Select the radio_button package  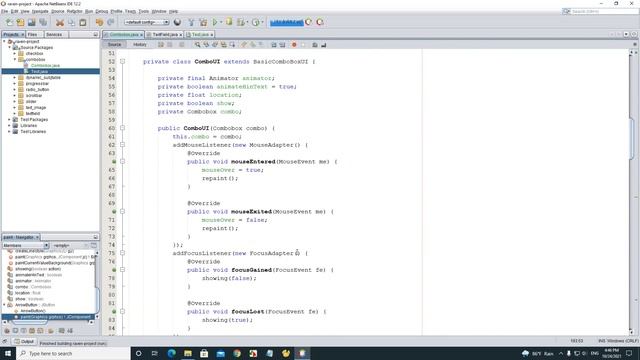[x=37, y=89]
